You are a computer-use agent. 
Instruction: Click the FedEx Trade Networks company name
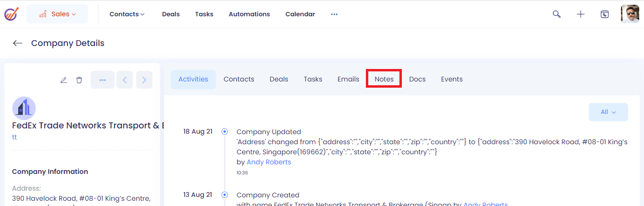[x=88, y=126]
